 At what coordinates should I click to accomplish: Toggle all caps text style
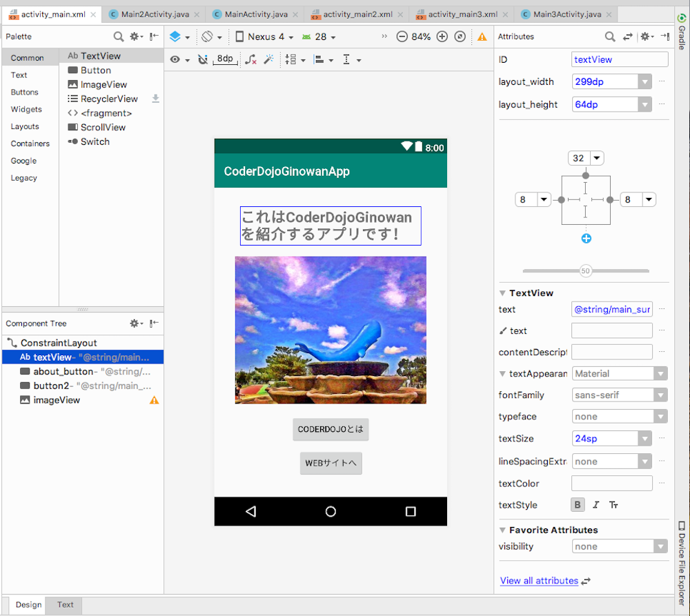click(x=613, y=505)
